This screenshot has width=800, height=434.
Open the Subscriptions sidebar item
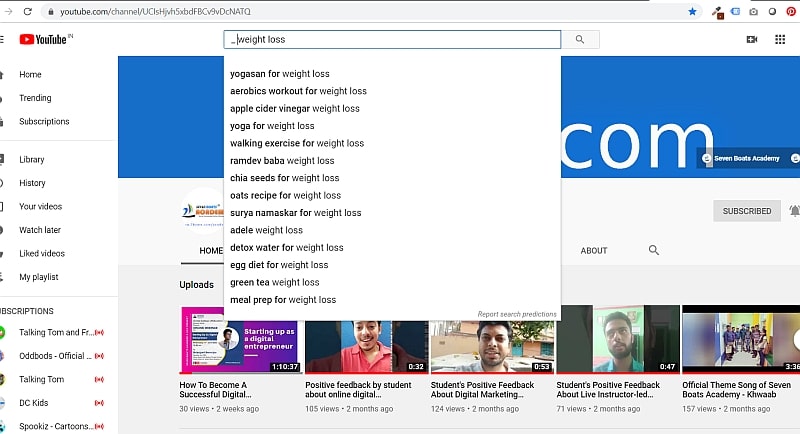coord(44,121)
